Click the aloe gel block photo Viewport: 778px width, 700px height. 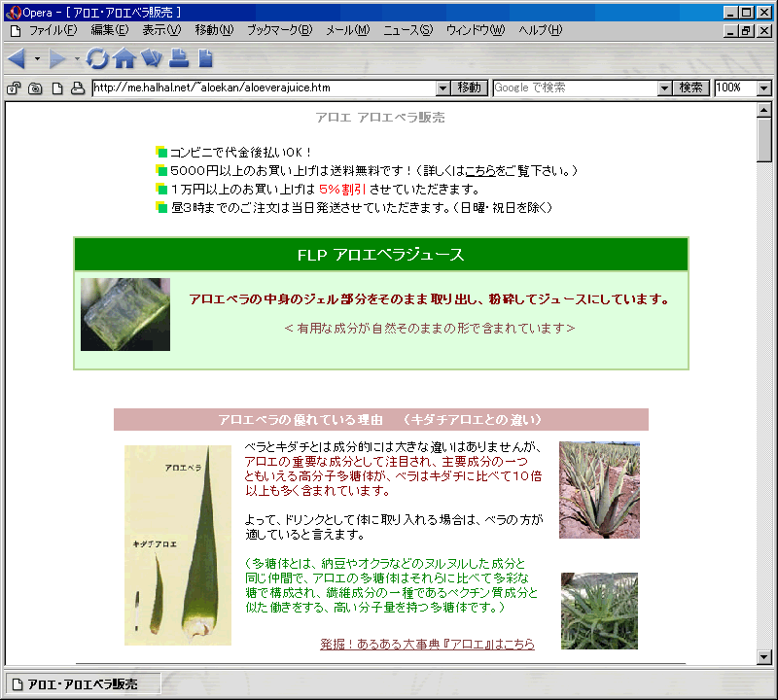[125, 315]
